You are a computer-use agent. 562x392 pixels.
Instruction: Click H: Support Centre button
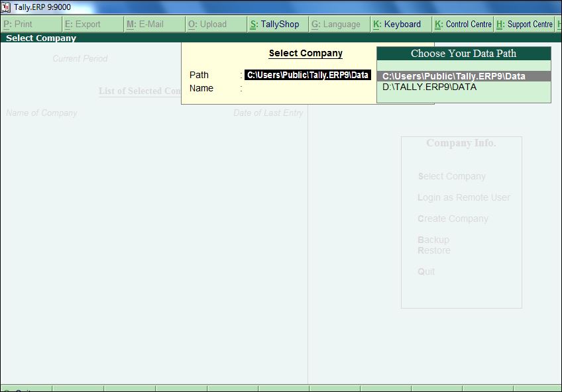click(x=524, y=24)
